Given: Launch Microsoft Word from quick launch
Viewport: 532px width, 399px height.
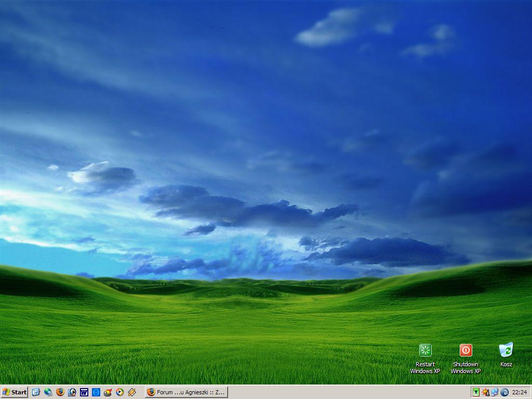Looking at the screenshot, I should [84, 392].
